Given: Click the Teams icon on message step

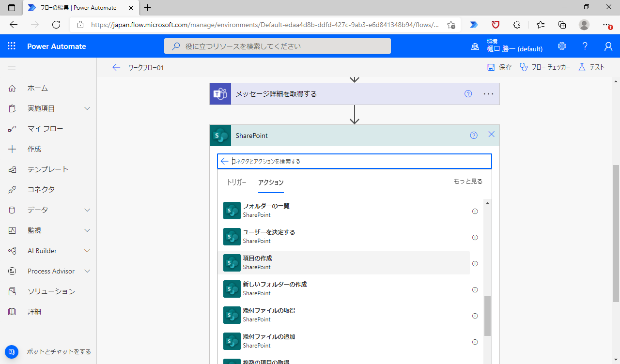Looking at the screenshot, I should [220, 94].
